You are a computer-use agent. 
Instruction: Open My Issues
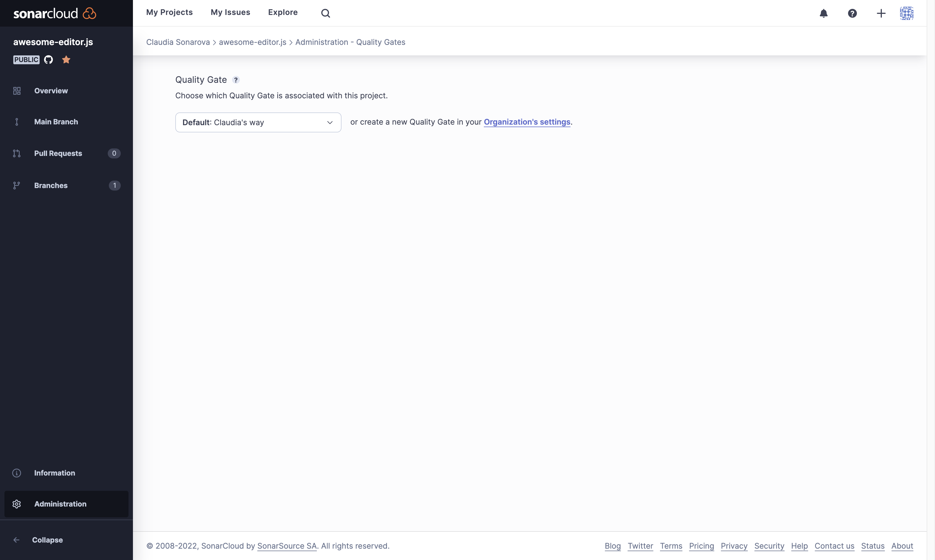(x=230, y=12)
